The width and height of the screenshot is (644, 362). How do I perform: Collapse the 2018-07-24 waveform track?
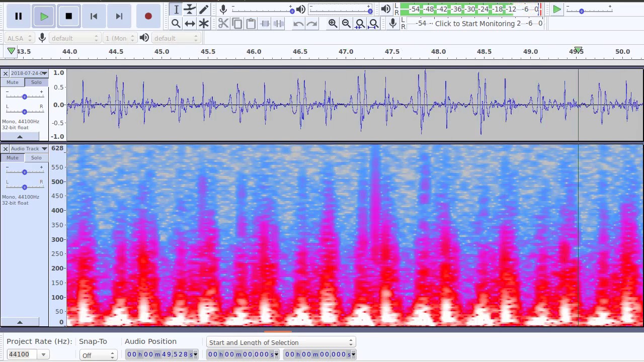coord(20,137)
